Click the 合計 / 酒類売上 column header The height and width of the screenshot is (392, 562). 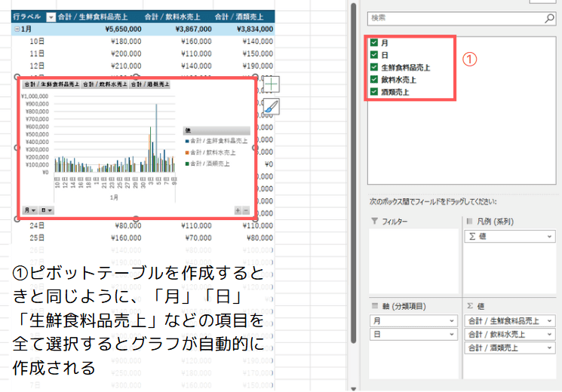pyautogui.click(x=239, y=17)
